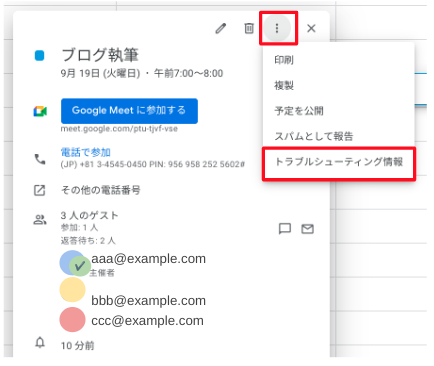Click the blue event color square
434x366 pixels.
pos(40,56)
